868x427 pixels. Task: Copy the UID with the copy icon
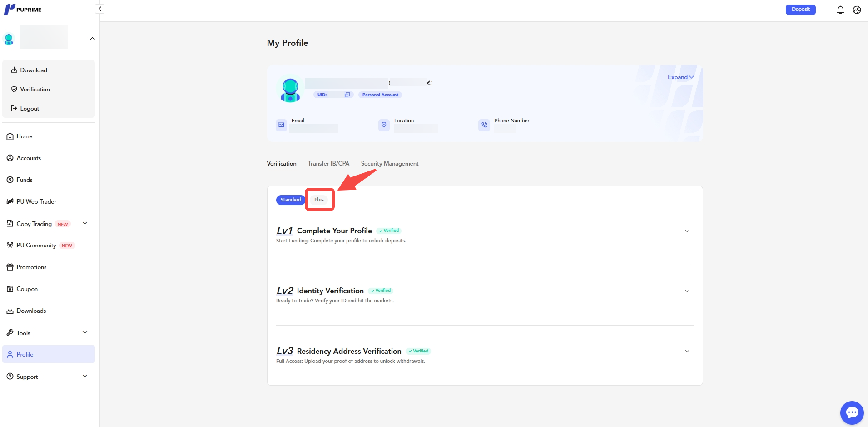click(x=347, y=95)
